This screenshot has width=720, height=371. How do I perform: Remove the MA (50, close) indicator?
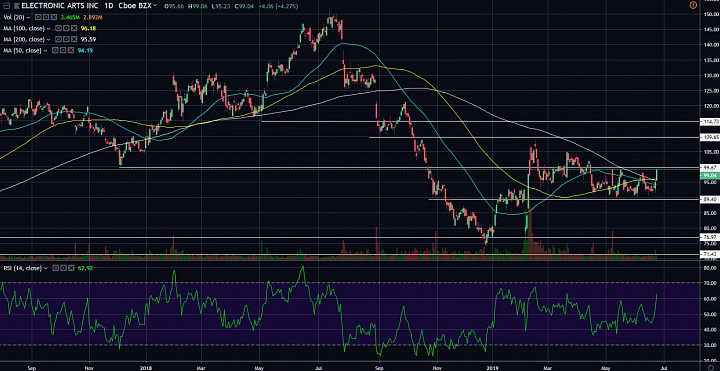(71, 51)
